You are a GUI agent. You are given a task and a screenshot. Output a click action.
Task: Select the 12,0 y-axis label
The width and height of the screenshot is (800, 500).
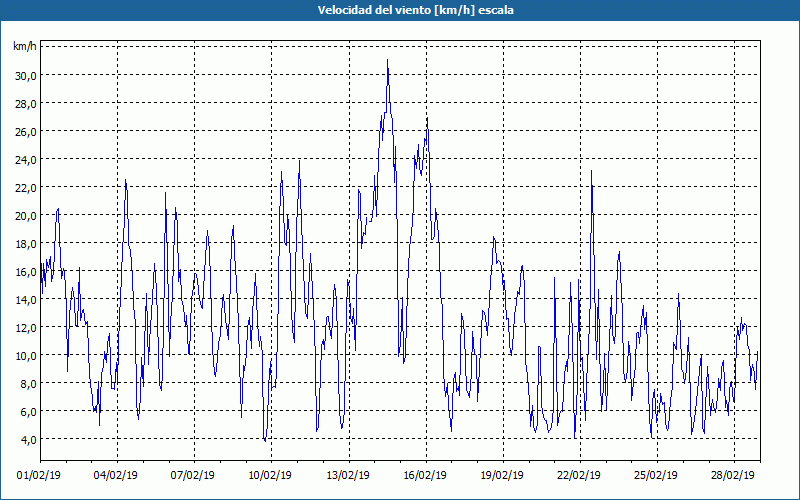tap(25, 328)
